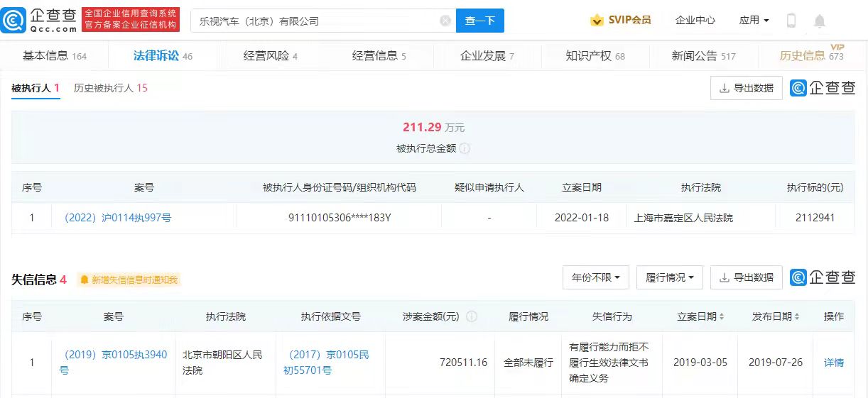Click the 查一下 search button
Screen dimensions: 868x398
click(x=480, y=21)
